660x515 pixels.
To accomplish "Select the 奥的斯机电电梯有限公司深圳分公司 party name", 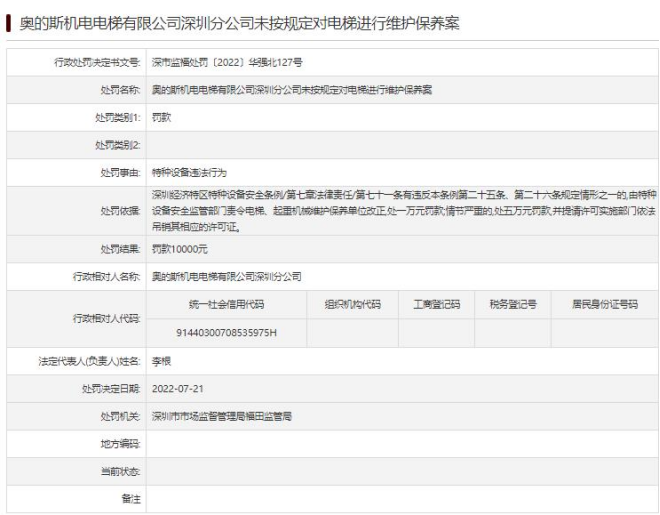I will (x=226, y=277).
